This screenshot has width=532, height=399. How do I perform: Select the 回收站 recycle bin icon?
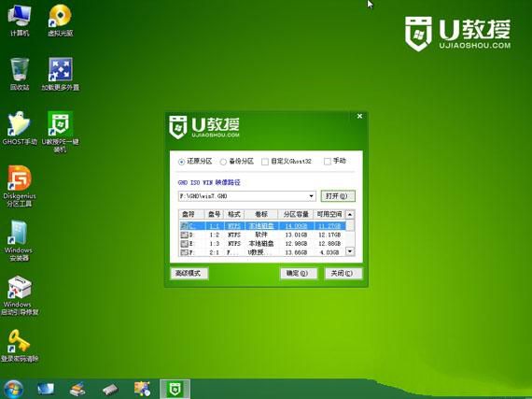(20, 74)
